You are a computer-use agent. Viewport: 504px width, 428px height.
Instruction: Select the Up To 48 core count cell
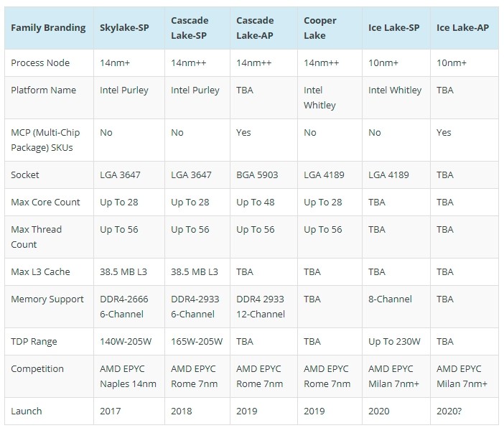[x=256, y=203]
